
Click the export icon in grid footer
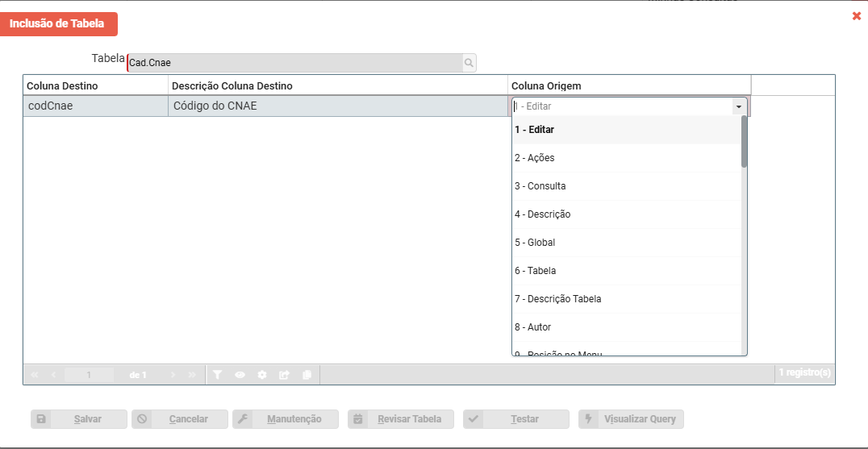(284, 375)
